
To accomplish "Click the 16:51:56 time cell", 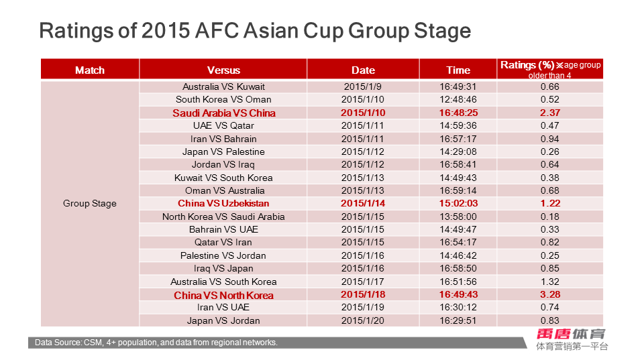I will [458, 282].
